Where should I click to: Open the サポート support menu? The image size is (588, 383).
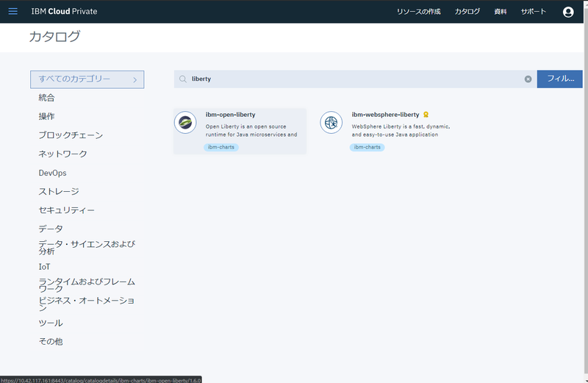534,12
